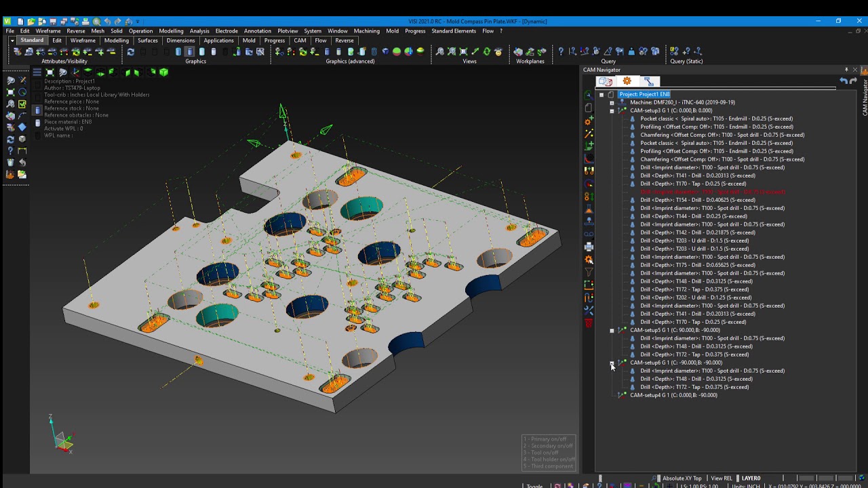Open the Electrode menu
Image resolution: width=868 pixels, height=488 pixels.
(x=226, y=30)
